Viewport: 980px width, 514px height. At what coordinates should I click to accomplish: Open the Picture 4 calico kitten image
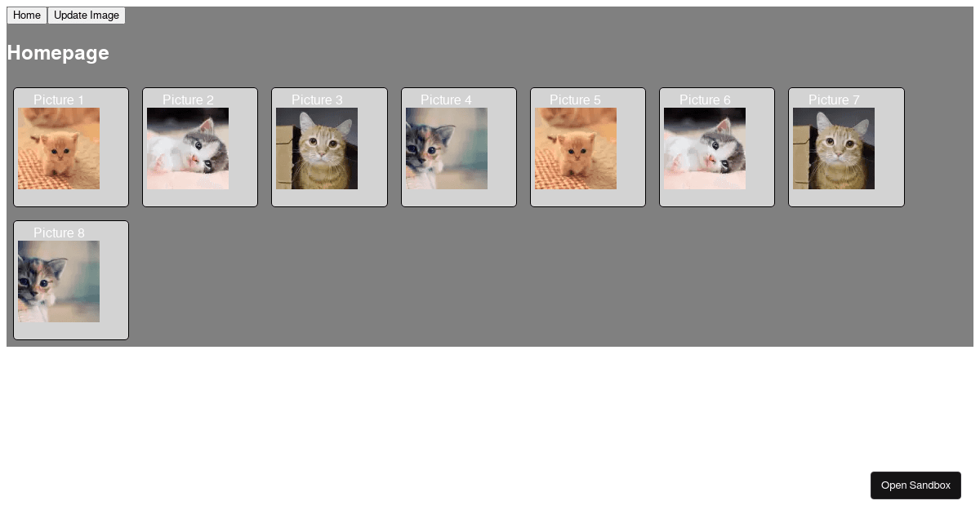click(x=447, y=148)
